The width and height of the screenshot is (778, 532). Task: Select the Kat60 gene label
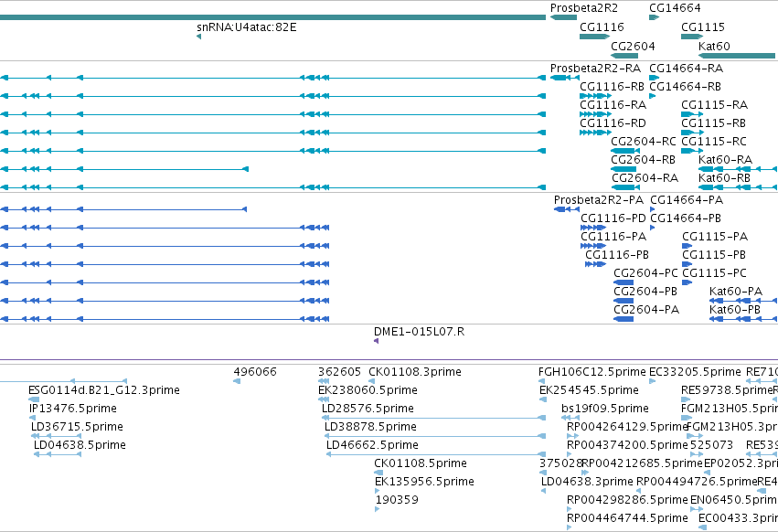[714, 47]
